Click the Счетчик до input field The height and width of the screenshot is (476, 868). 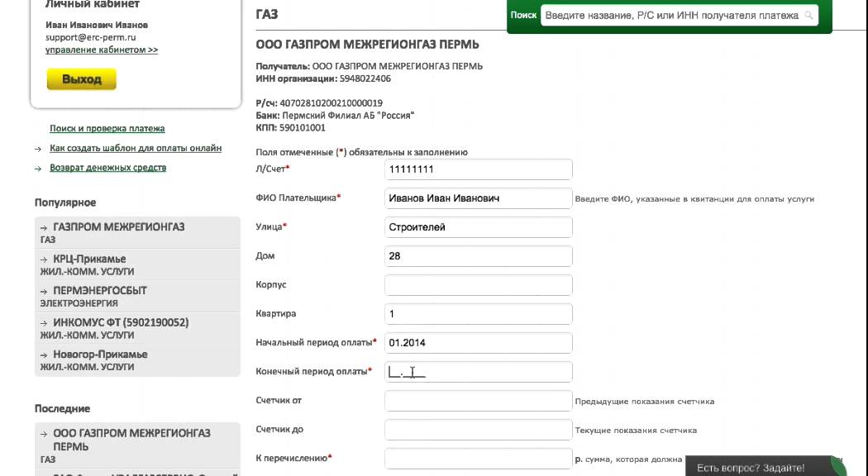pyautogui.click(x=479, y=430)
